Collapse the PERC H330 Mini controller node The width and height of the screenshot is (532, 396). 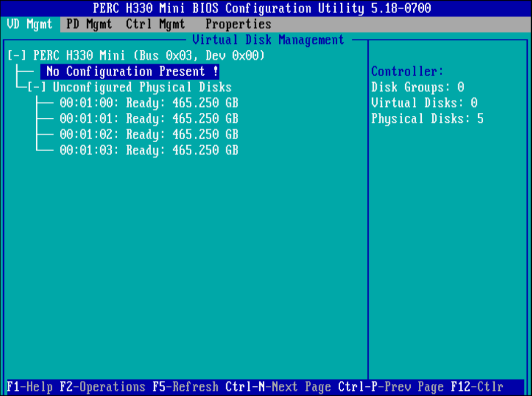[18, 55]
